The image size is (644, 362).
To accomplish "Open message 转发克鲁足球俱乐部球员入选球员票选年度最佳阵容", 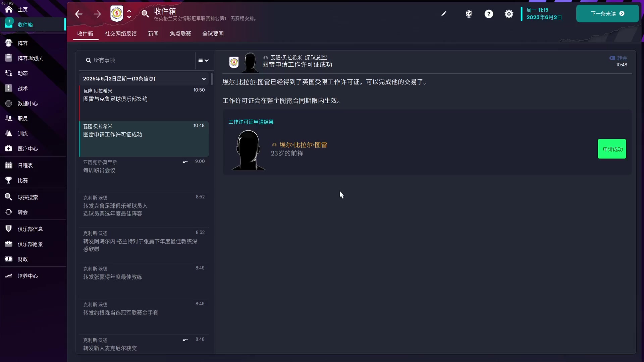I will 144,210.
